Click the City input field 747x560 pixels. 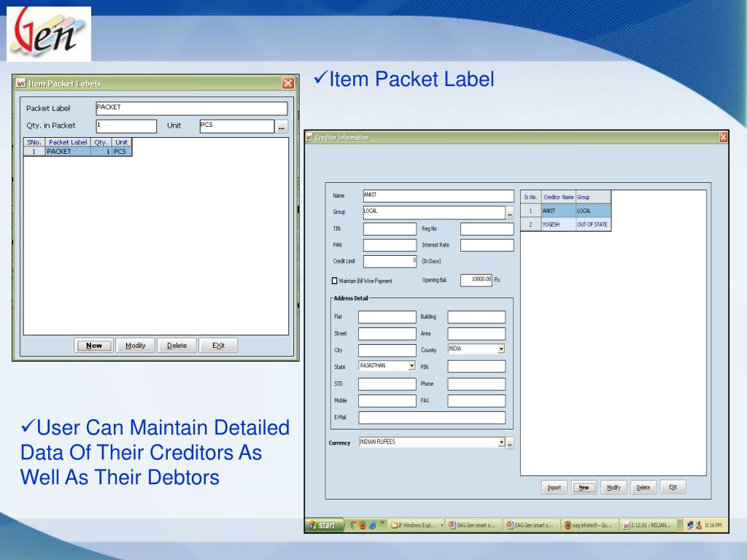tap(387, 351)
